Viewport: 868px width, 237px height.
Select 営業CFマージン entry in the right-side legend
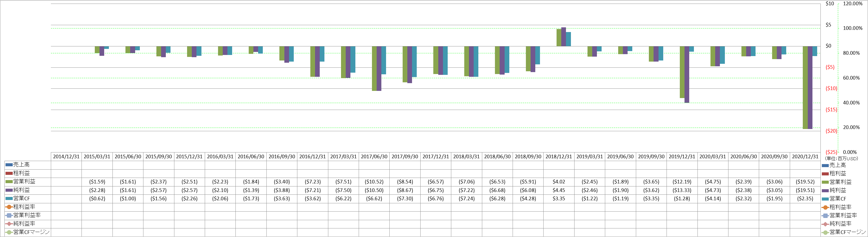[x=844, y=232]
